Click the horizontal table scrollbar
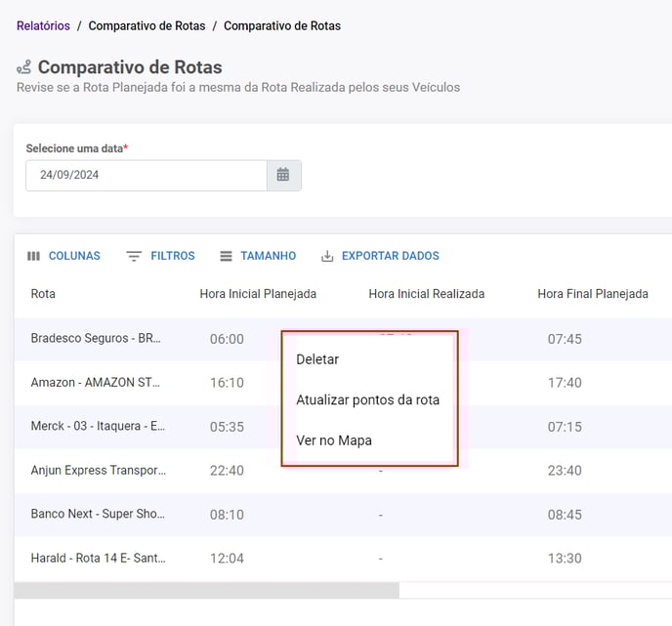Image resolution: width=672 pixels, height=626 pixels. [x=206, y=591]
